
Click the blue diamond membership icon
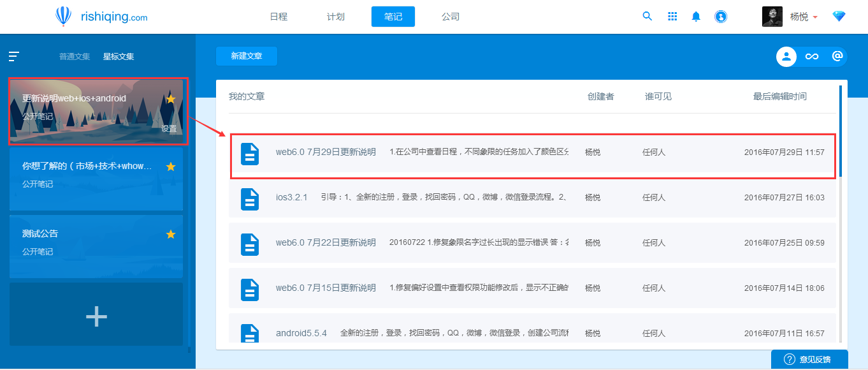[839, 16]
